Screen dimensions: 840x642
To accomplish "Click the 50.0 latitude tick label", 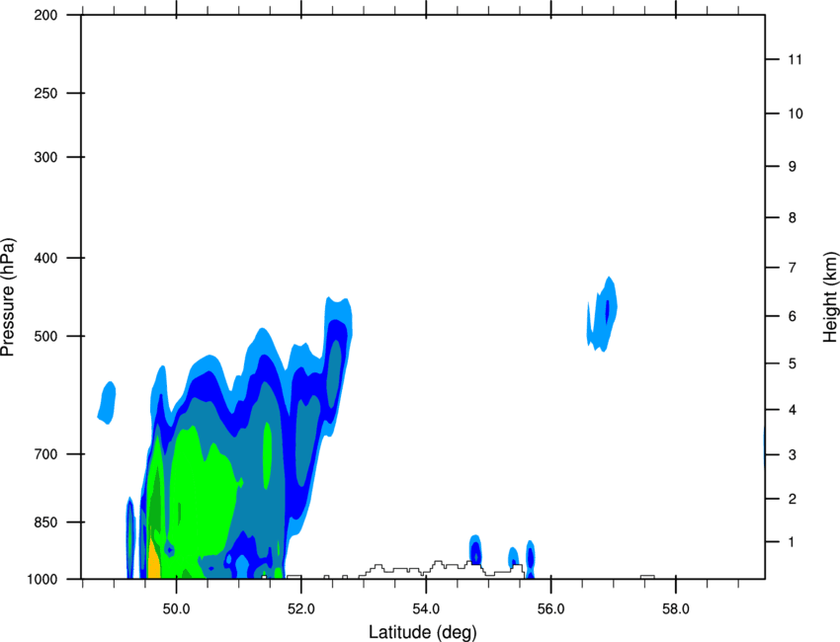I will 176,609.
